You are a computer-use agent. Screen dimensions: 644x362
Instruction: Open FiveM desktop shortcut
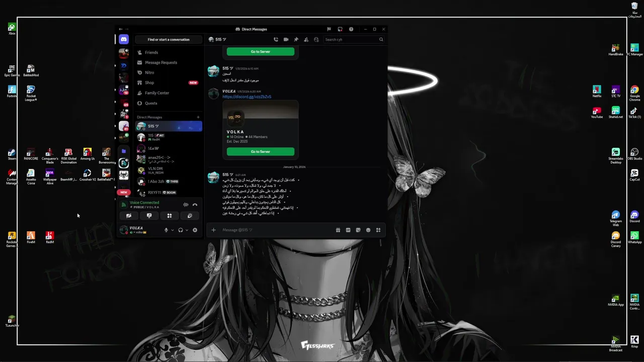click(x=31, y=237)
